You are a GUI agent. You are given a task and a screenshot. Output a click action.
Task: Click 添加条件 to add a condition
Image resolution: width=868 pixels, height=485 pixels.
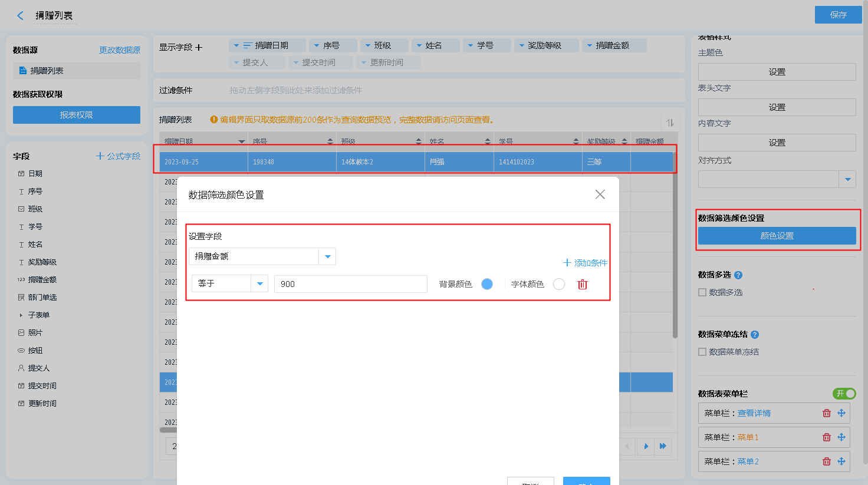click(x=585, y=263)
